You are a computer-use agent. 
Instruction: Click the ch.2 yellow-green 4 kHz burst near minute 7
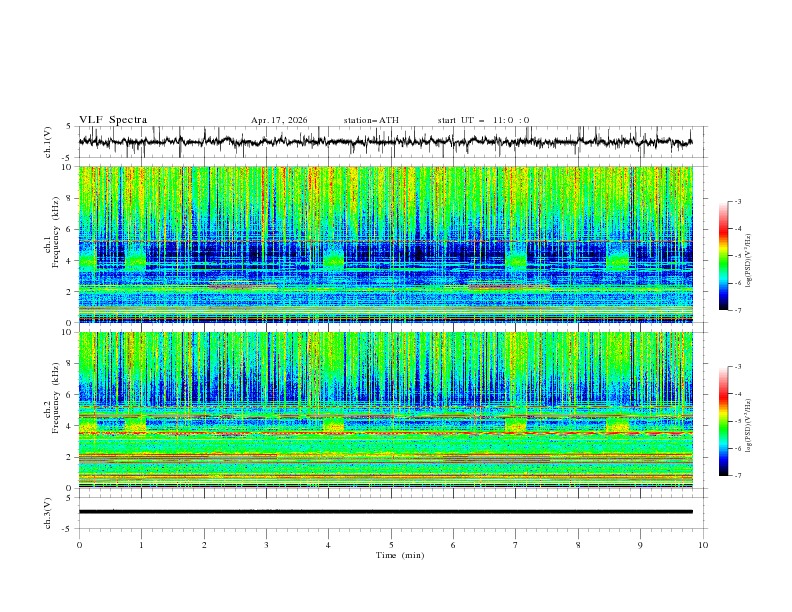point(516,424)
